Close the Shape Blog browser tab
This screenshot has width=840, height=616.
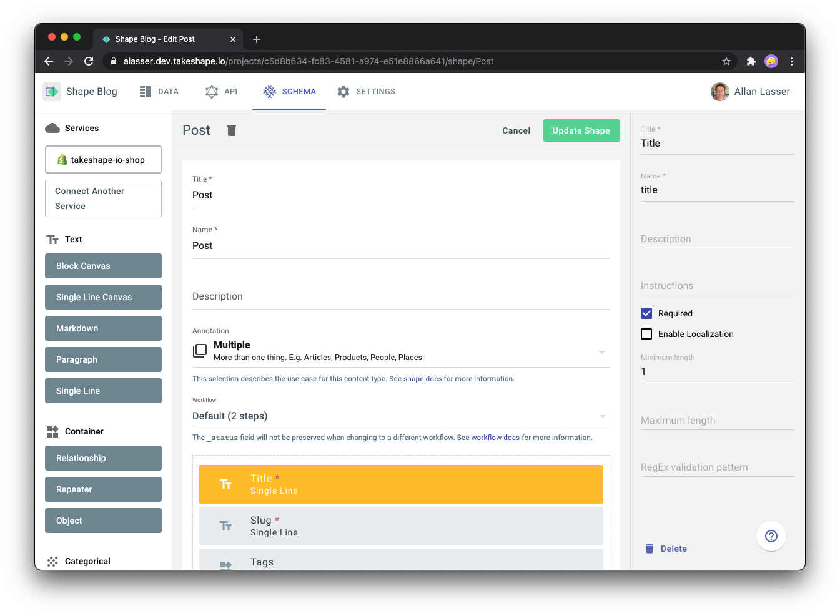coord(233,39)
